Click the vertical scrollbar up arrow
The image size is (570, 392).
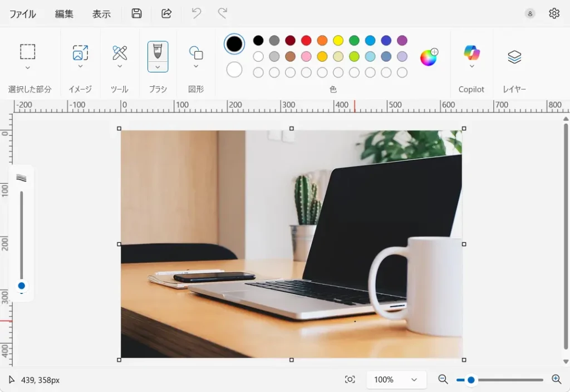[x=566, y=119]
